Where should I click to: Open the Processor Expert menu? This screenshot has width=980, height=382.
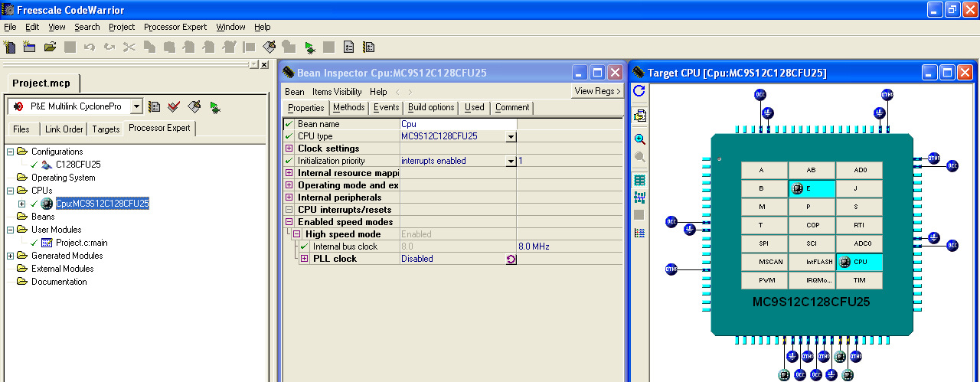tap(175, 27)
